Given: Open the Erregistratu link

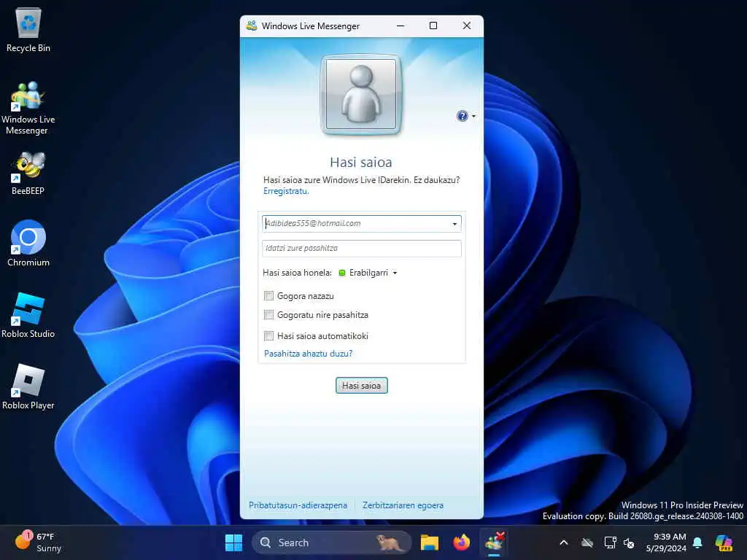Looking at the screenshot, I should [286, 191].
